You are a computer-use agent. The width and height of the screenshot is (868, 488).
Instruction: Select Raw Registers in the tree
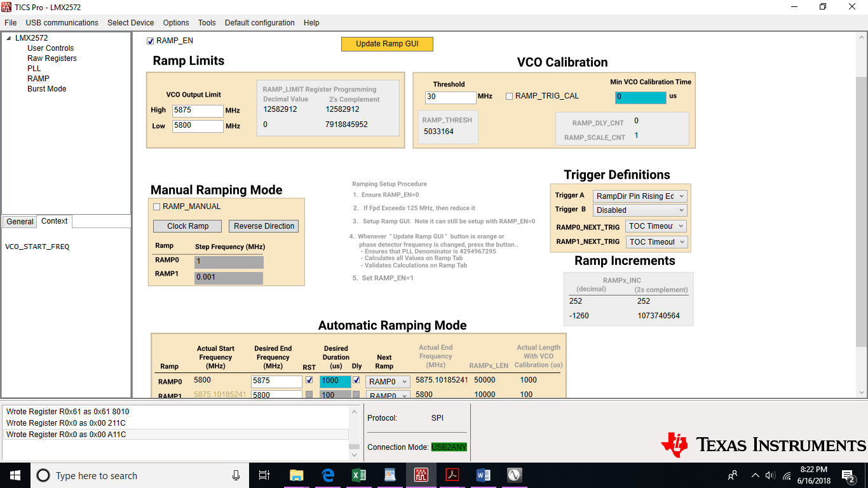(x=52, y=58)
